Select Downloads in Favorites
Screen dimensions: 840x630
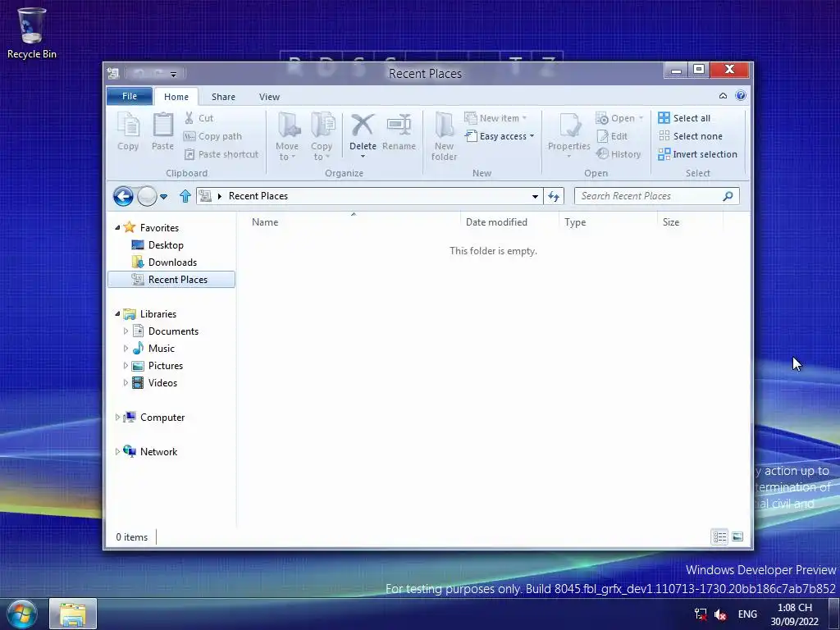(x=172, y=262)
